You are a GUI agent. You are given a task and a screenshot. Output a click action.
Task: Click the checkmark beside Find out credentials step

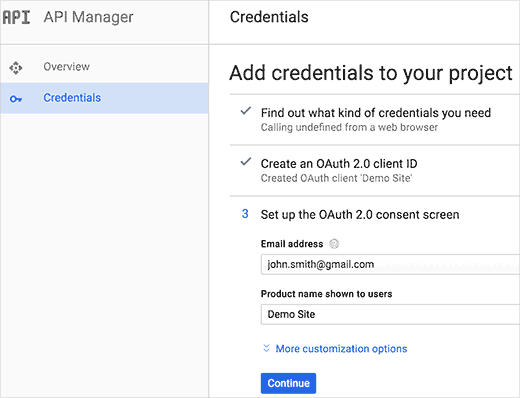pyautogui.click(x=246, y=111)
